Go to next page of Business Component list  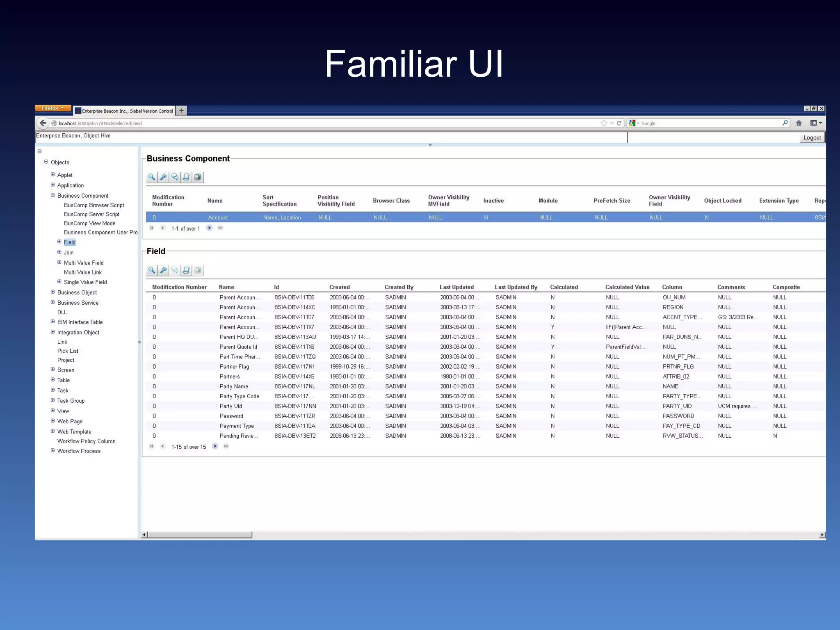pos(209,228)
